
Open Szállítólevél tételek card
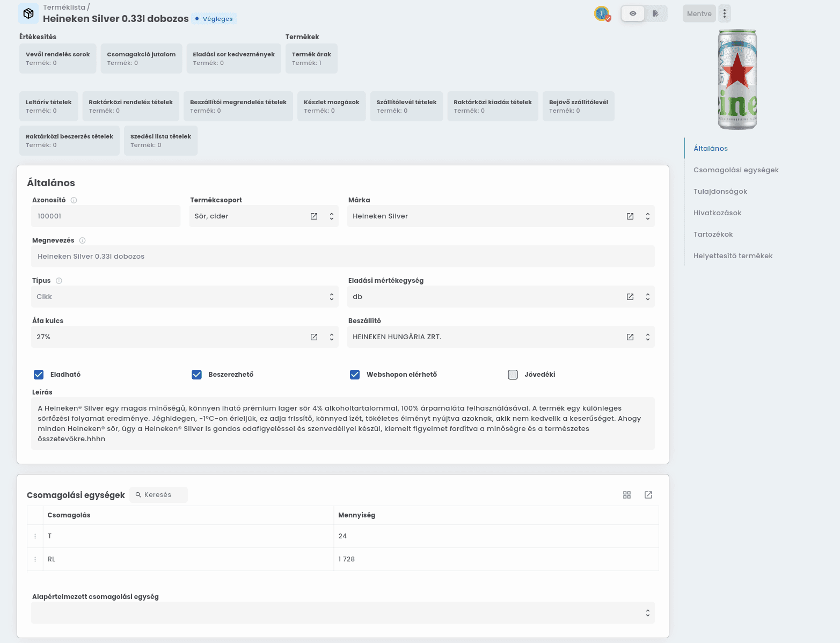click(407, 106)
